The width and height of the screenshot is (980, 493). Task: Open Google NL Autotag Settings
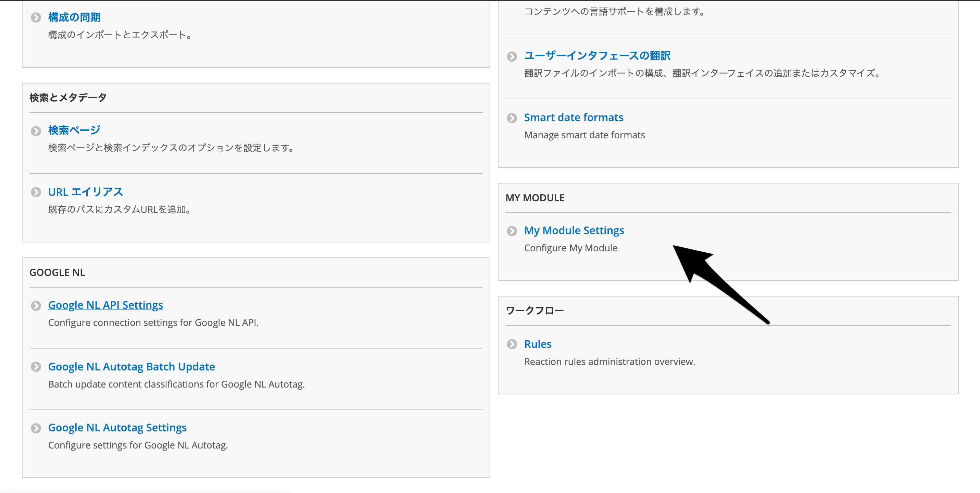(x=117, y=427)
